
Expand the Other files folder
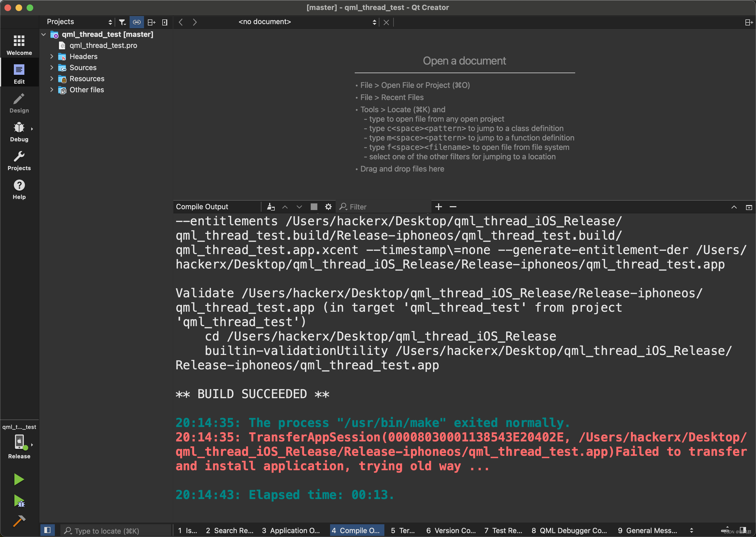pos(52,89)
